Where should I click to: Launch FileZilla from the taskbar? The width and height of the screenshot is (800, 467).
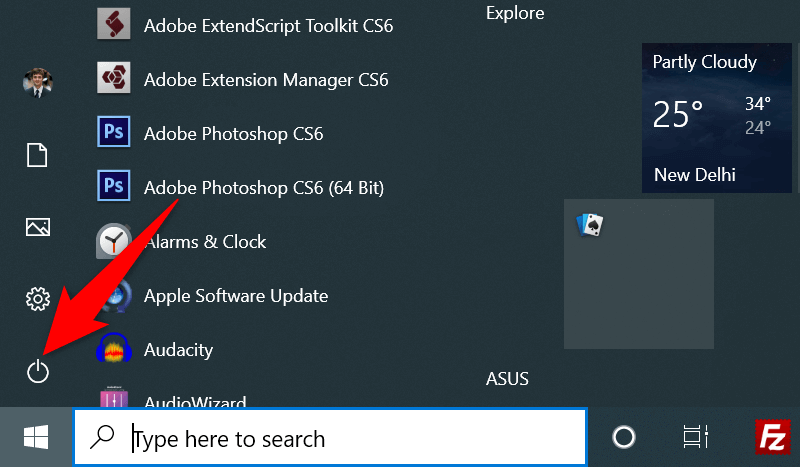tap(774, 437)
